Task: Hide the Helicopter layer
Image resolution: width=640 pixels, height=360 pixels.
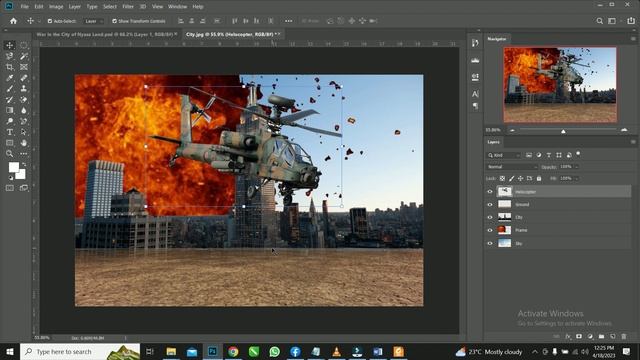Action: tap(490, 191)
